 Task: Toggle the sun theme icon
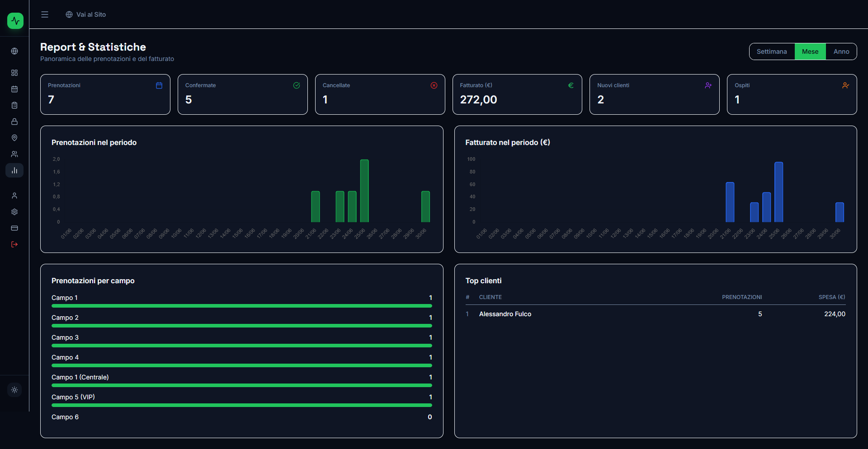(x=14, y=390)
